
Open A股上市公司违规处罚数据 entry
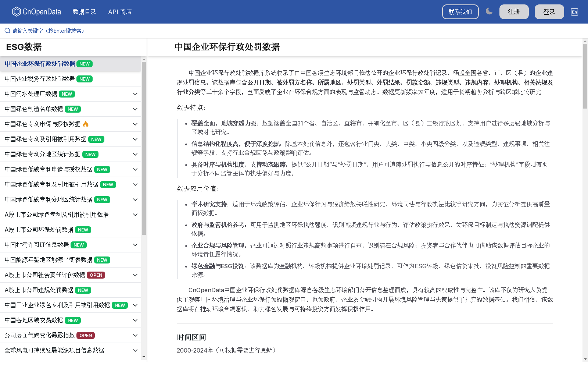pos(71,290)
